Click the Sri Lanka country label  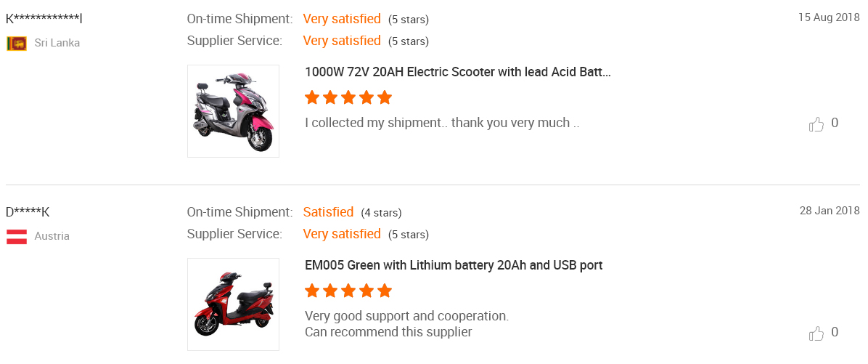[57, 43]
